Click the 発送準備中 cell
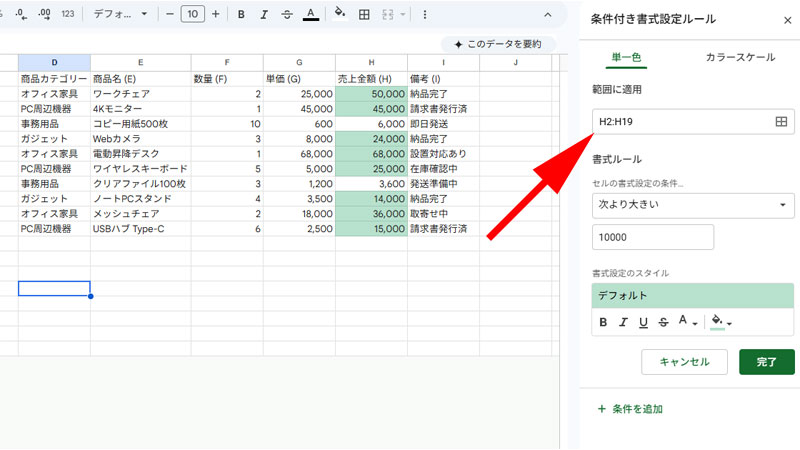Viewport: 800px width, 450px height. (443, 184)
